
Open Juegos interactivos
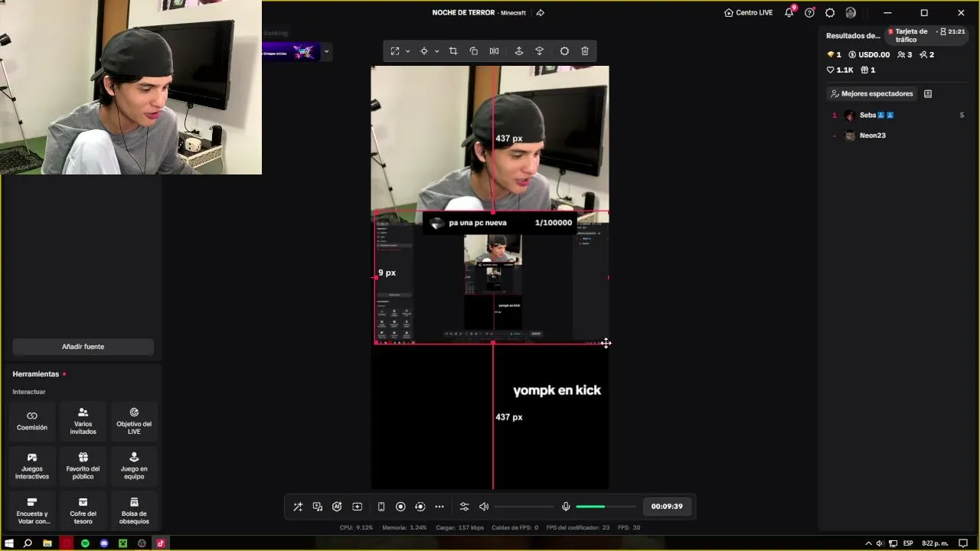(x=32, y=465)
